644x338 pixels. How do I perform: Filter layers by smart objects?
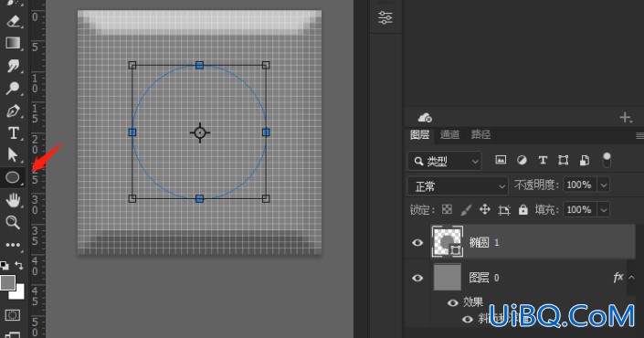coord(585,160)
